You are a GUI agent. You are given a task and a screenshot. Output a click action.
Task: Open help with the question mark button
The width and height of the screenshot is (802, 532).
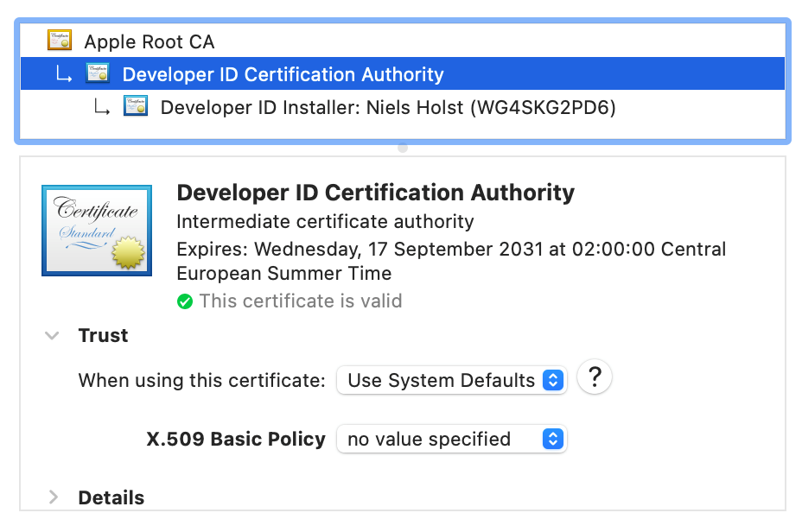[595, 378]
